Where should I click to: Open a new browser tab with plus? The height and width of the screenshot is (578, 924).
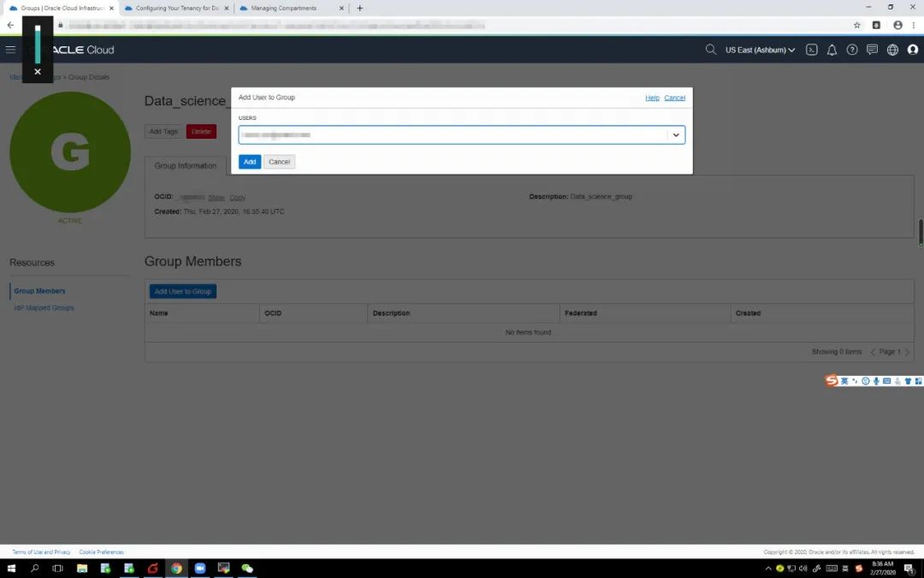[360, 9]
